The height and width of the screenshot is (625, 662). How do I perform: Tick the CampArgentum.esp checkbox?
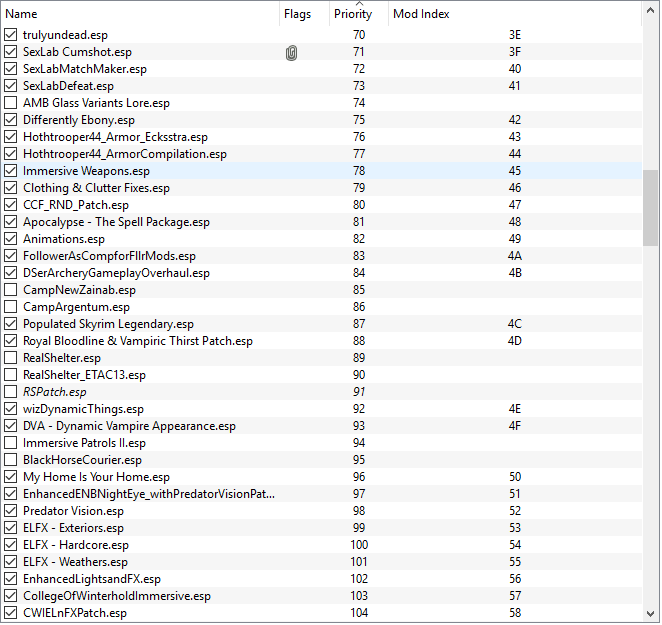(x=11, y=307)
